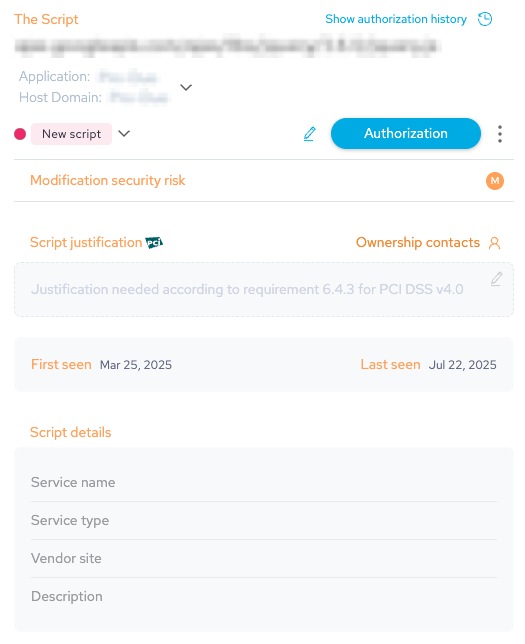Viewport: 525px width, 644px height.
Task: Click the Description row
Action: 264,596
